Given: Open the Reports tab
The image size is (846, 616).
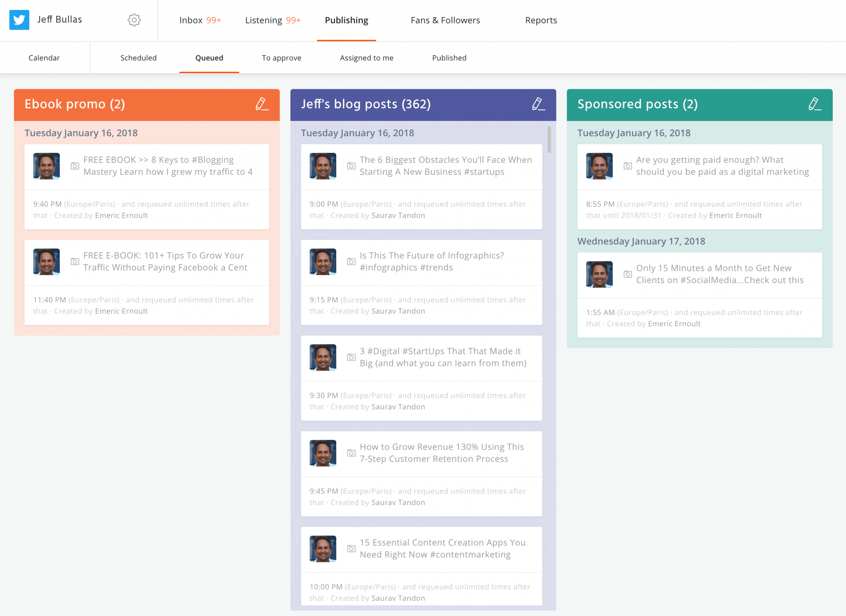Looking at the screenshot, I should click(541, 20).
